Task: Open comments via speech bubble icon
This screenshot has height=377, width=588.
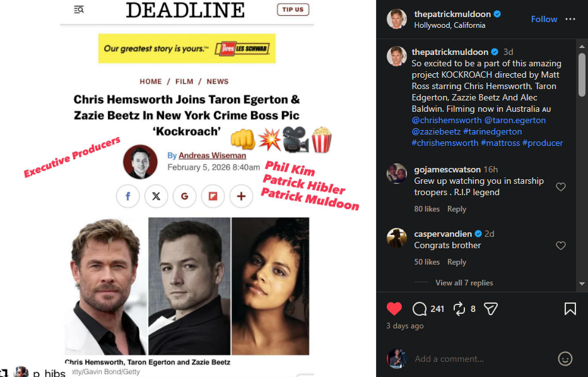Action: pos(420,309)
